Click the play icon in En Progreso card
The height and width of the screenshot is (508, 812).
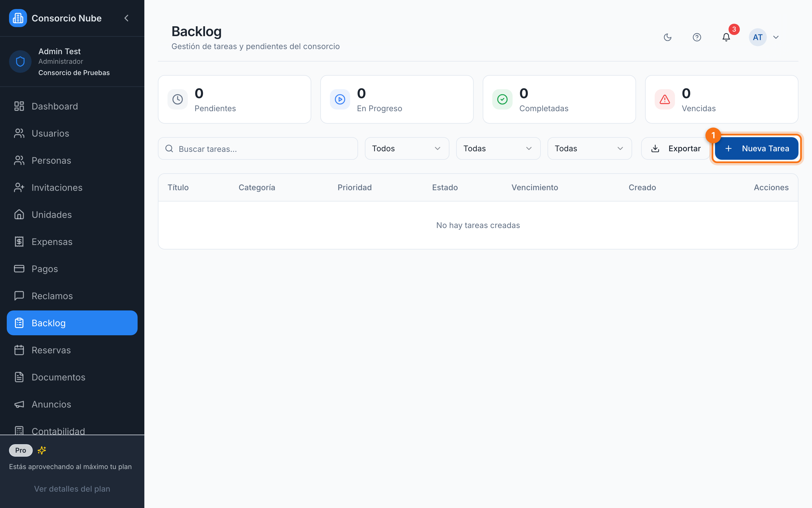pyautogui.click(x=340, y=99)
